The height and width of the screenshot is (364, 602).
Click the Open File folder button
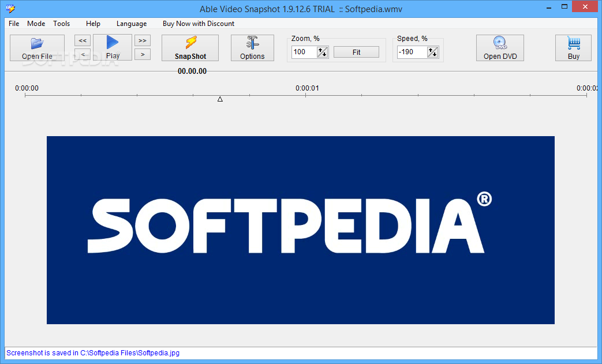coord(38,47)
